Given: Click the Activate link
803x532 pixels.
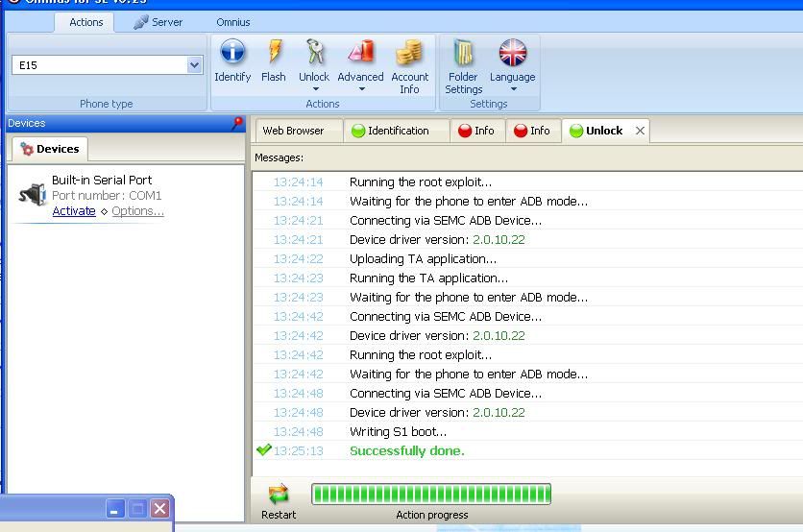Looking at the screenshot, I should point(74,211).
